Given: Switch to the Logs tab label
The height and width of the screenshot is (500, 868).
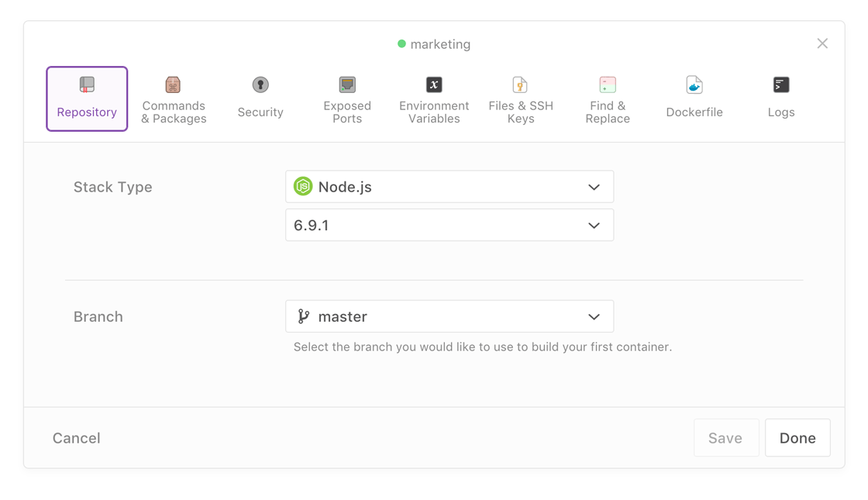Looking at the screenshot, I should [781, 112].
